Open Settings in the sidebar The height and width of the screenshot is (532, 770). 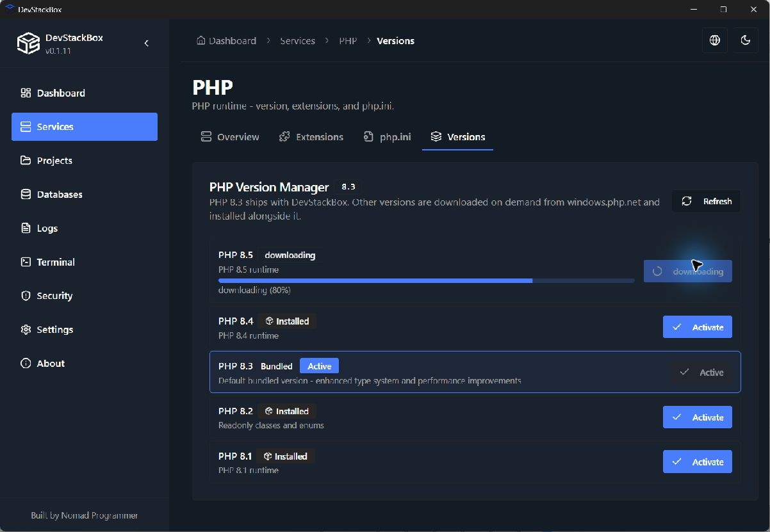coord(85,330)
